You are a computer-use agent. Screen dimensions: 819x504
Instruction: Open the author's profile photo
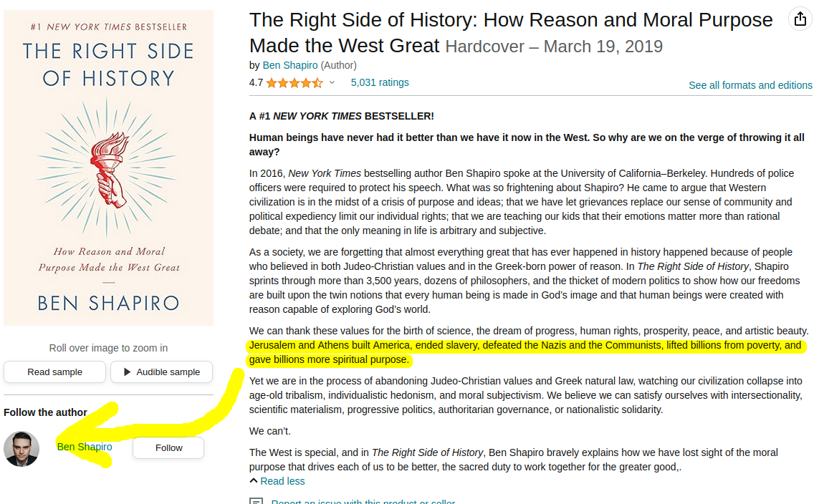click(x=21, y=449)
